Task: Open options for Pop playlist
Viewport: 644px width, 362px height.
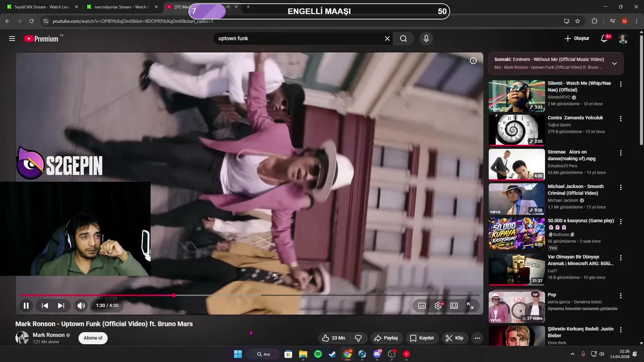Action: pyautogui.click(x=620, y=296)
